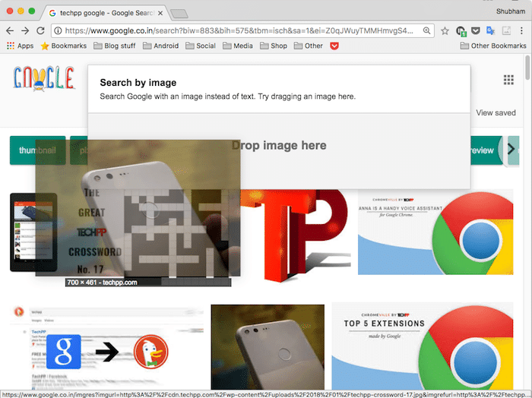Open the Apps launcher in the bookmarks bar
The height and width of the screenshot is (398, 532).
(20, 46)
